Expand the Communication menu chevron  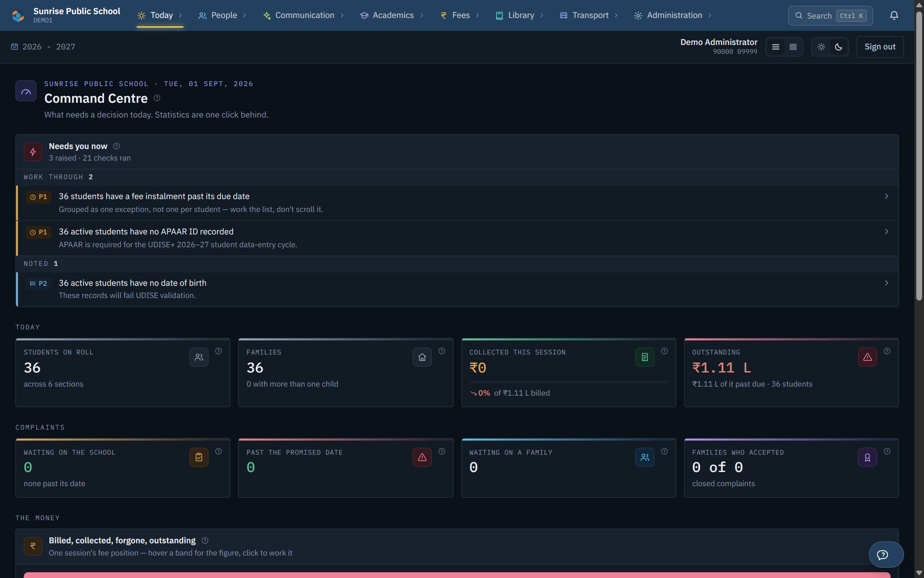(342, 15)
